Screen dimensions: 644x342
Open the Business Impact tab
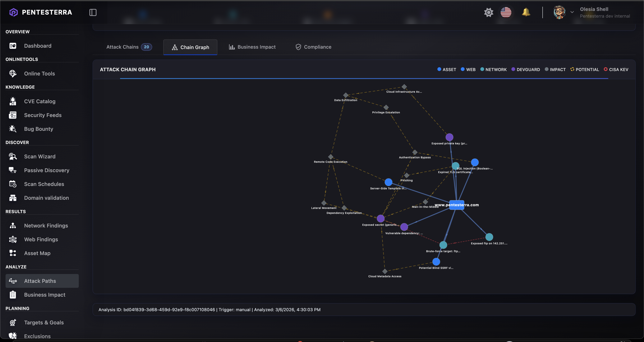pyautogui.click(x=252, y=47)
